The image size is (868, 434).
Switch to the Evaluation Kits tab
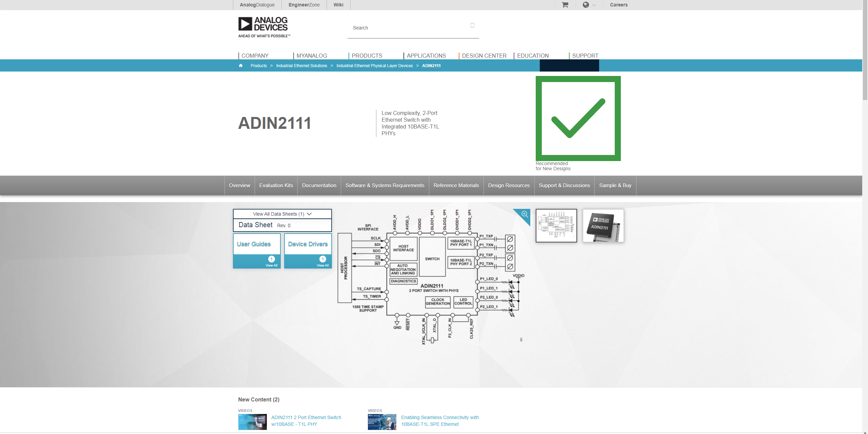coord(276,185)
